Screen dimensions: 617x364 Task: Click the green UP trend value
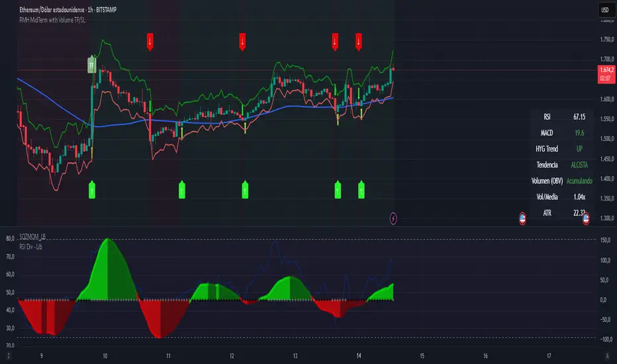pyautogui.click(x=579, y=149)
